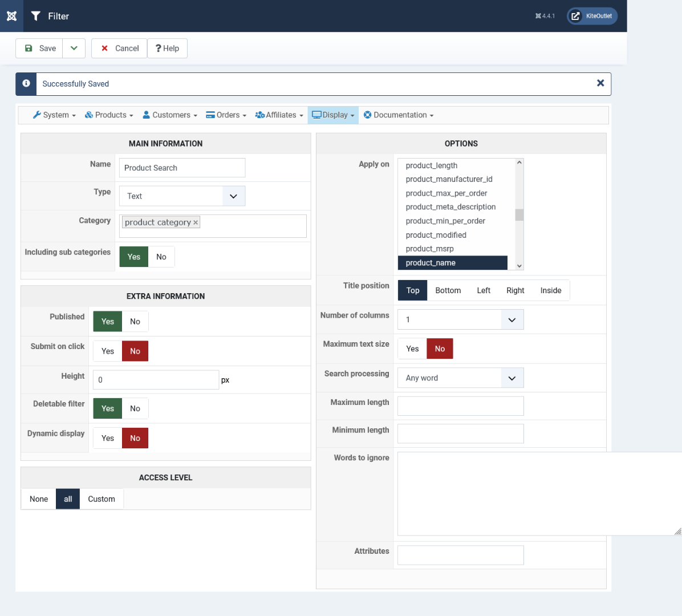Open the Type dropdown set to Text
This screenshot has width=682, height=616.
click(x=182, y=196)
